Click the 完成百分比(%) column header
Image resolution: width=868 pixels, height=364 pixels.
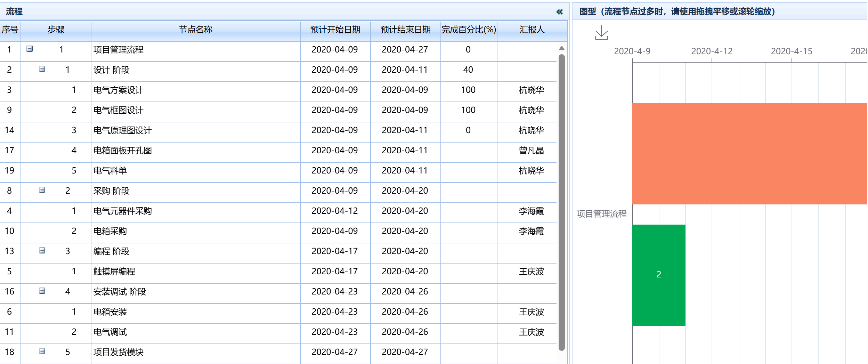pos(469,30)
